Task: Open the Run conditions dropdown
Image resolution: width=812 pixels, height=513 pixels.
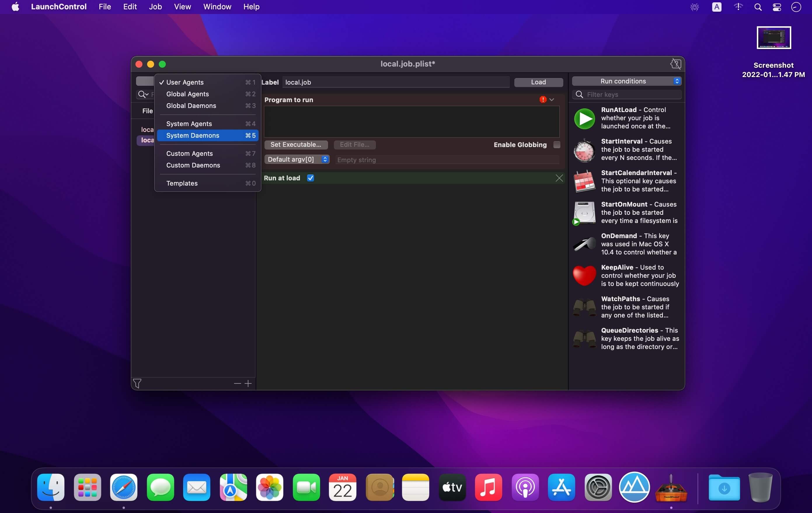Action: (x=627, y=81)
